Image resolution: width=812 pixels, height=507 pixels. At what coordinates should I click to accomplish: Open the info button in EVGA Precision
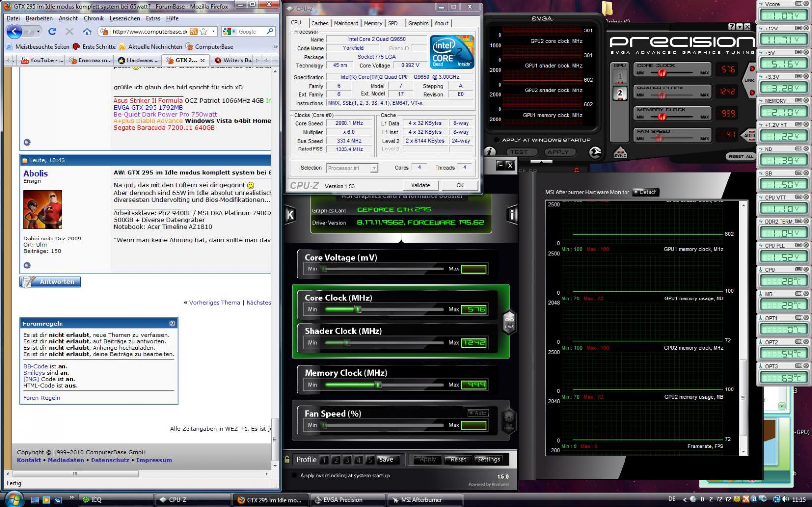click(x=490, y=152)
